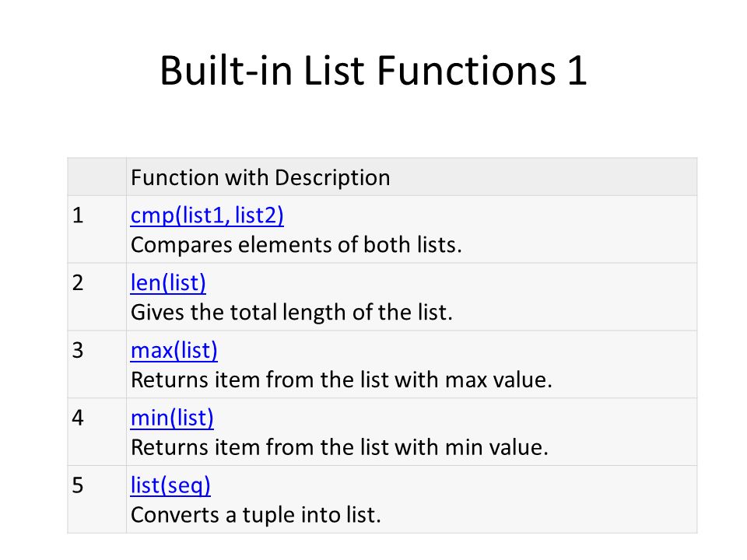Select row number 3 cell

96,364
